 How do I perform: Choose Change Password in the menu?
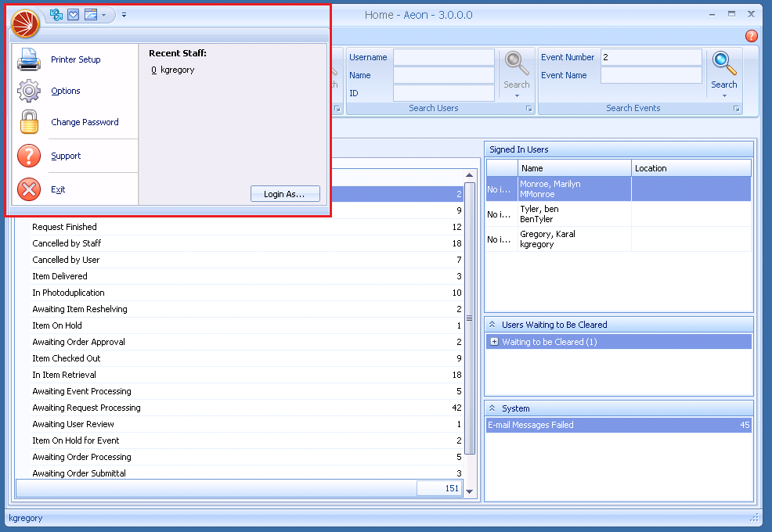point(85,122)
